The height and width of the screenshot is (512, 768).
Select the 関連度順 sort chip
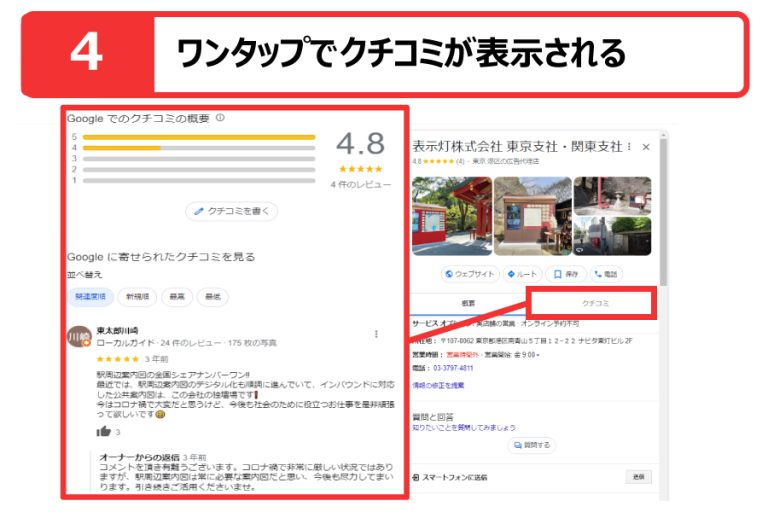point(91,297)
